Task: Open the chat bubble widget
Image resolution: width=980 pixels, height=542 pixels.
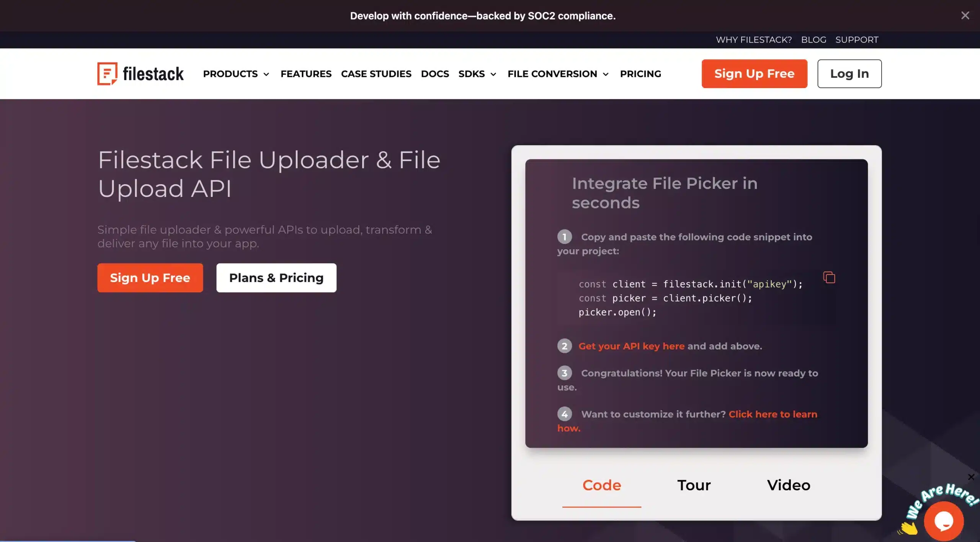Action: [x=943, y=521]
